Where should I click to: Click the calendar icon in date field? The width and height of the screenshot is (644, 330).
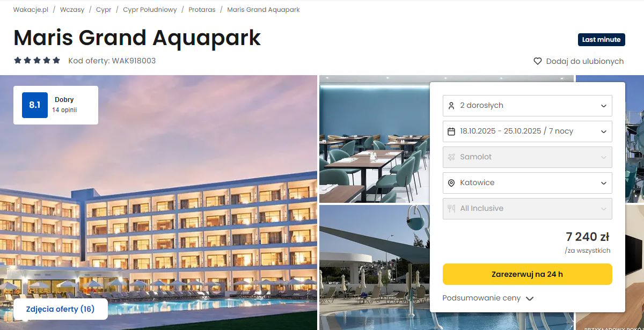(451, 131)
